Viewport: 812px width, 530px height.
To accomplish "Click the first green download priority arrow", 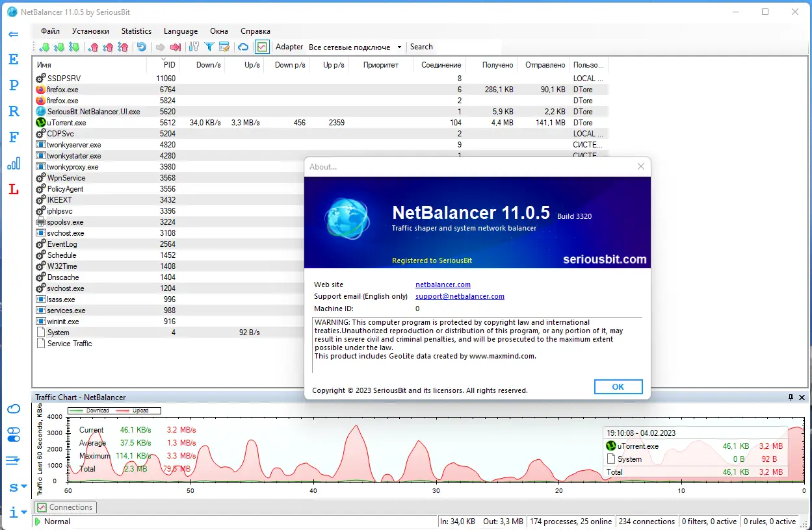I will tap(45, 47).
